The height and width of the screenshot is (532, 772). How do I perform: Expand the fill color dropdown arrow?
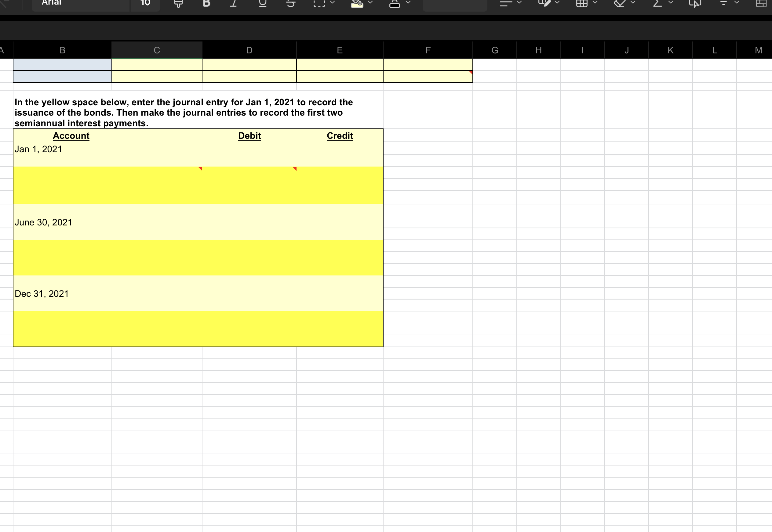pos(370,3)
